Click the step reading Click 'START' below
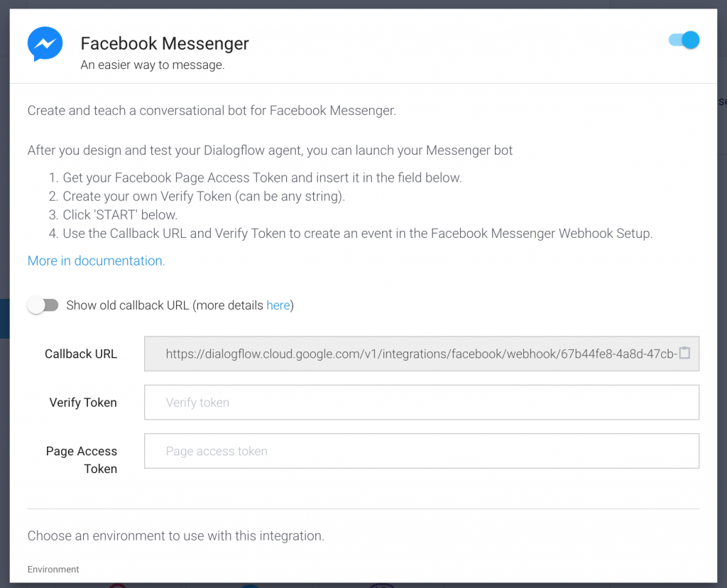727x588 pixels. click(x=113, y=214)
